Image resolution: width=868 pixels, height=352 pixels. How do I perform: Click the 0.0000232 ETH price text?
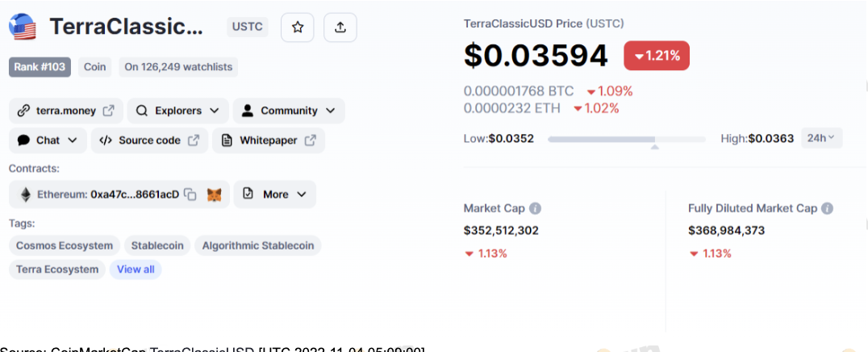point(511,108)
